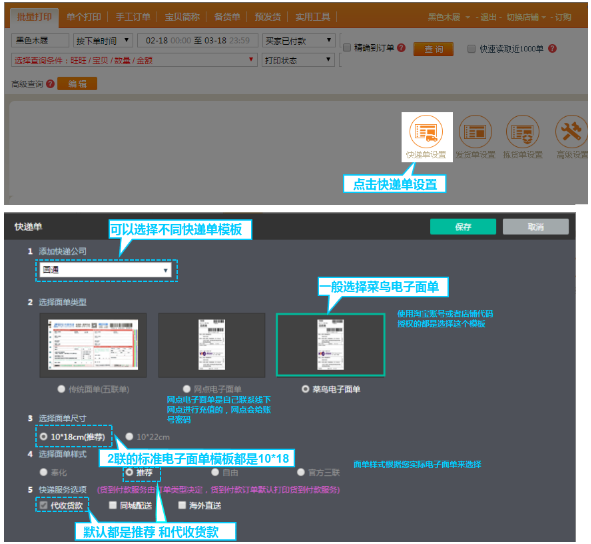The width and height of the screenshot is (591, 544).
Task: Open 打印状态 dropdown
Action: click(x=298, y=60)
